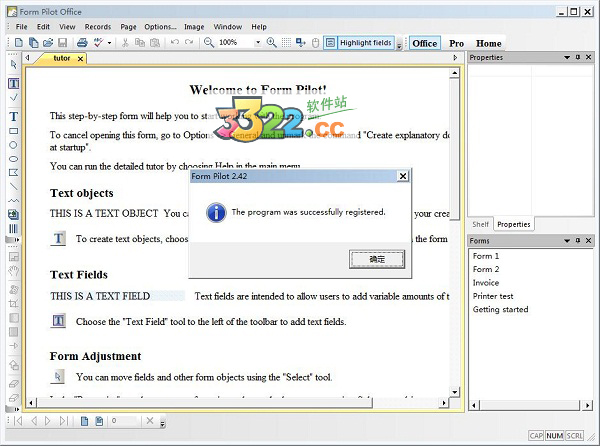Image resolution: width=600 pixels, height=446 pixels.
Task: Select the Text object tool
Action: point(13,116)
